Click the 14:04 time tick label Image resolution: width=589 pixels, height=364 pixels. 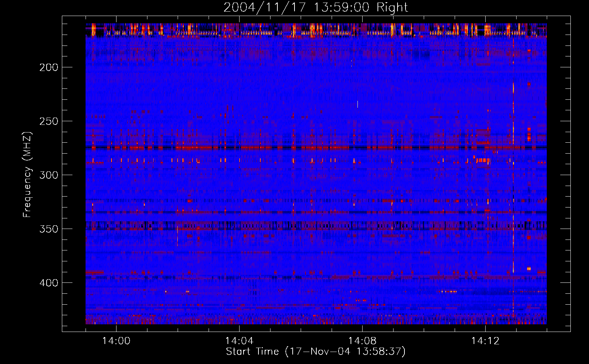click(x=239, y=341)
